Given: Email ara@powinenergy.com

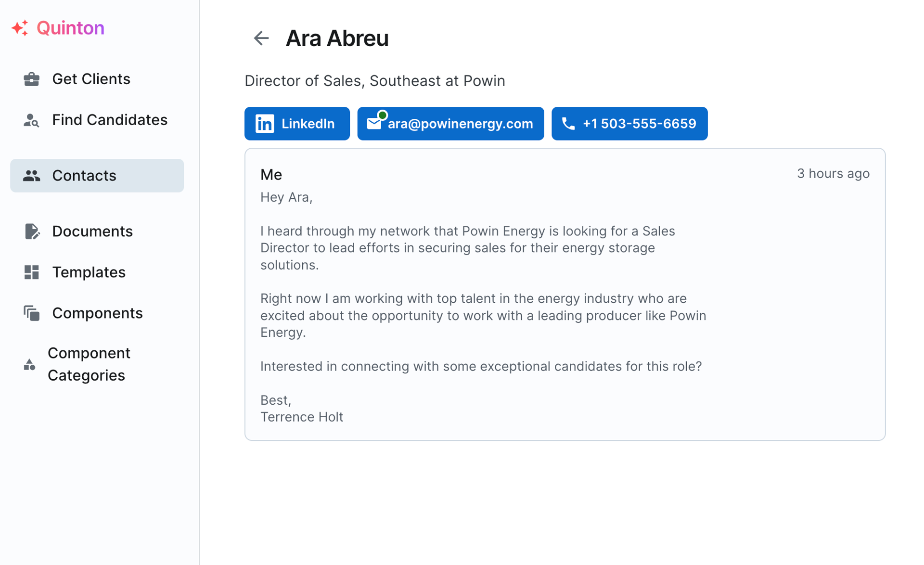Looking at the screenshot, I should (450, 124).
